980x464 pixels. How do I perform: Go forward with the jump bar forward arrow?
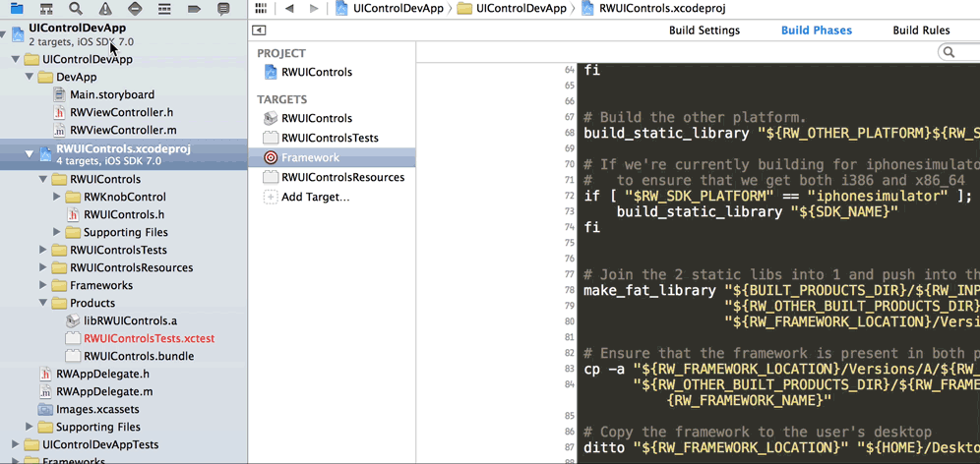click(x=314, y=8)
